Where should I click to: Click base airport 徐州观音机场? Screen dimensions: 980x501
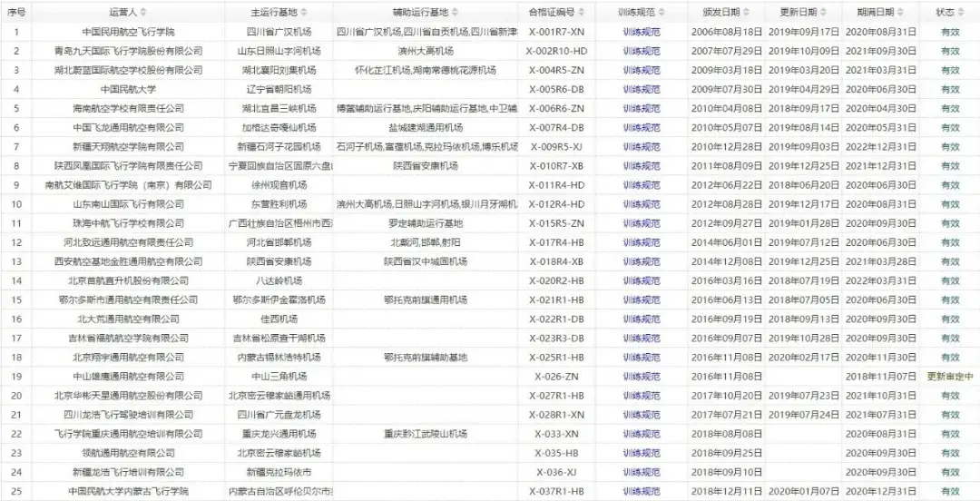(279, 185)
